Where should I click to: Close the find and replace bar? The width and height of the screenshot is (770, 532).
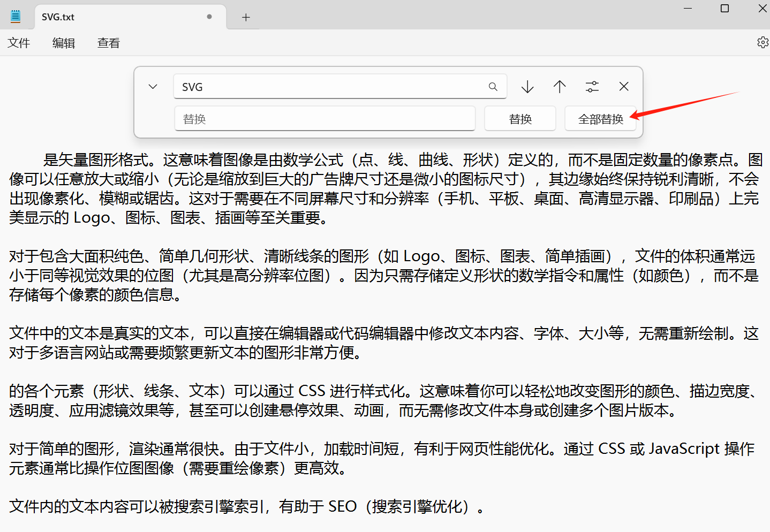[623, 86]
